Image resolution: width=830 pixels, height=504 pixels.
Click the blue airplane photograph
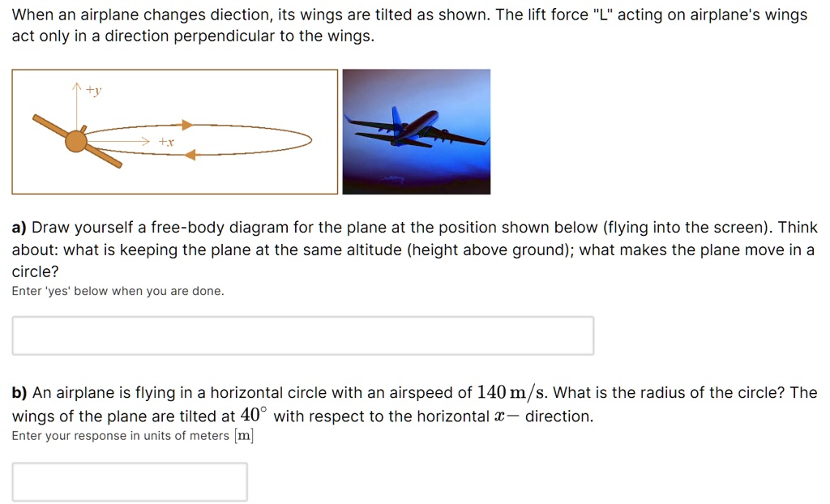click(x=416, y=131)
